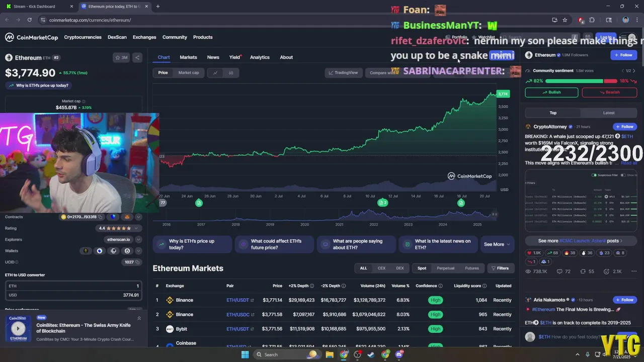644x362 pixels.
Task: Open a new browser tab
Action: pos(158,7)
